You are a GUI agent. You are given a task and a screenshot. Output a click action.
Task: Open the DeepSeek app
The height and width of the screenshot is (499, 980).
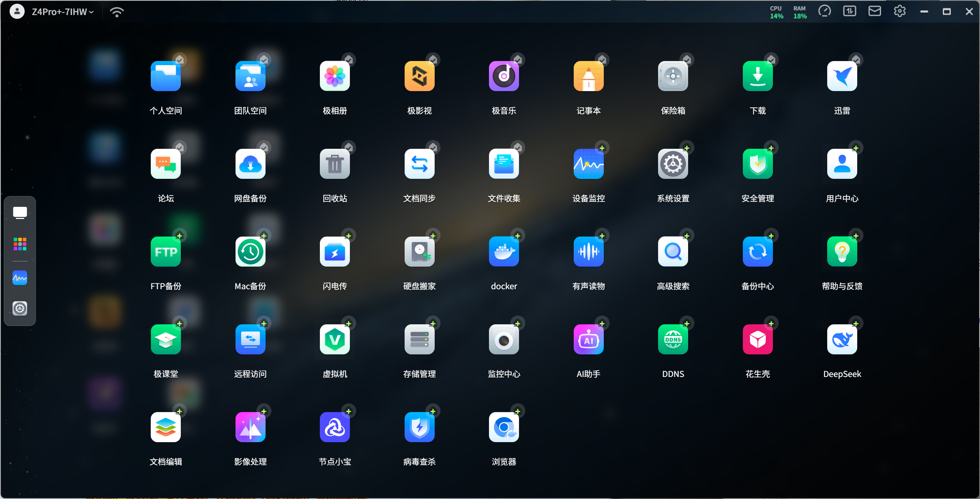842,339
